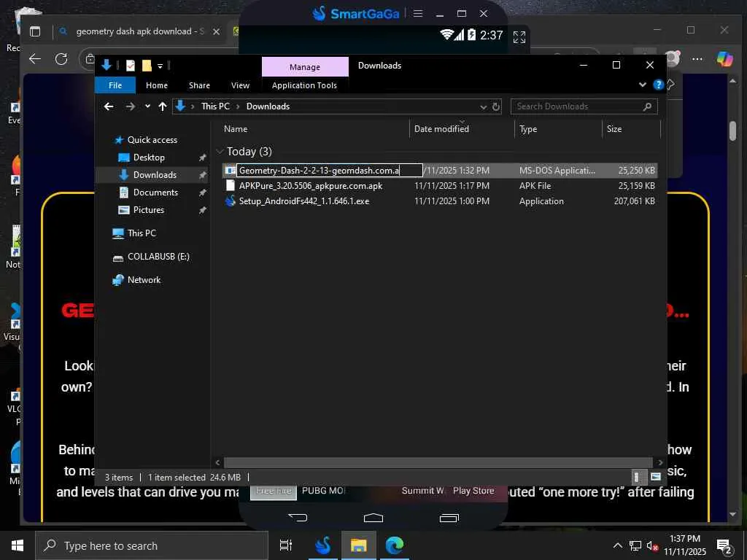This screenshot has width=747, height=560.
Task: Open Copilot in Edge toolbar
Action: pos(724,58)
